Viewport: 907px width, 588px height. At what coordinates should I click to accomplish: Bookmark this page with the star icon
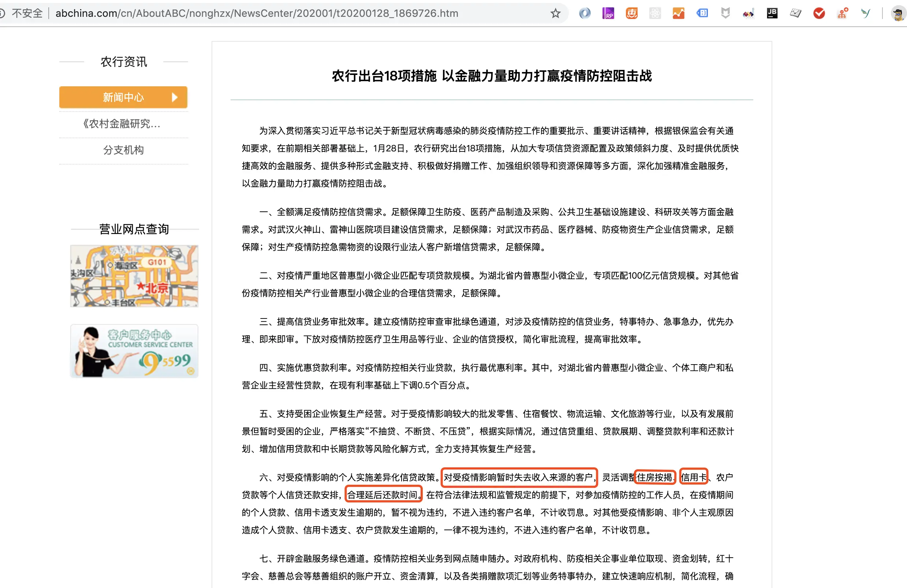tap(555, 13)
